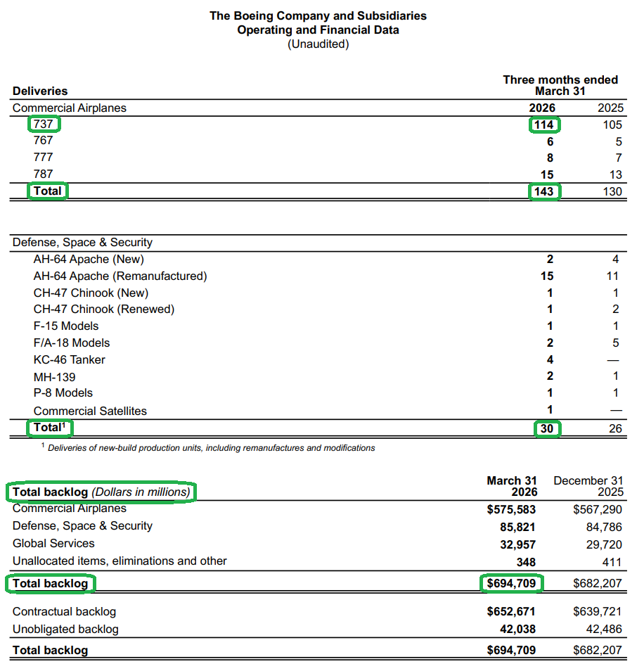Click the $652,671 contractual backlog amount
Screen dimensions: 644x671
click(511, 612)
